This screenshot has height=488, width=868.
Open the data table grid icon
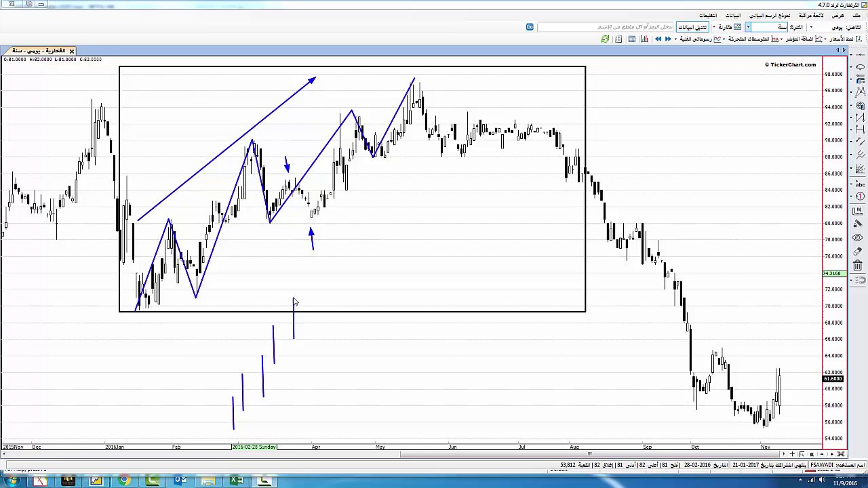(x=631, y=39)
